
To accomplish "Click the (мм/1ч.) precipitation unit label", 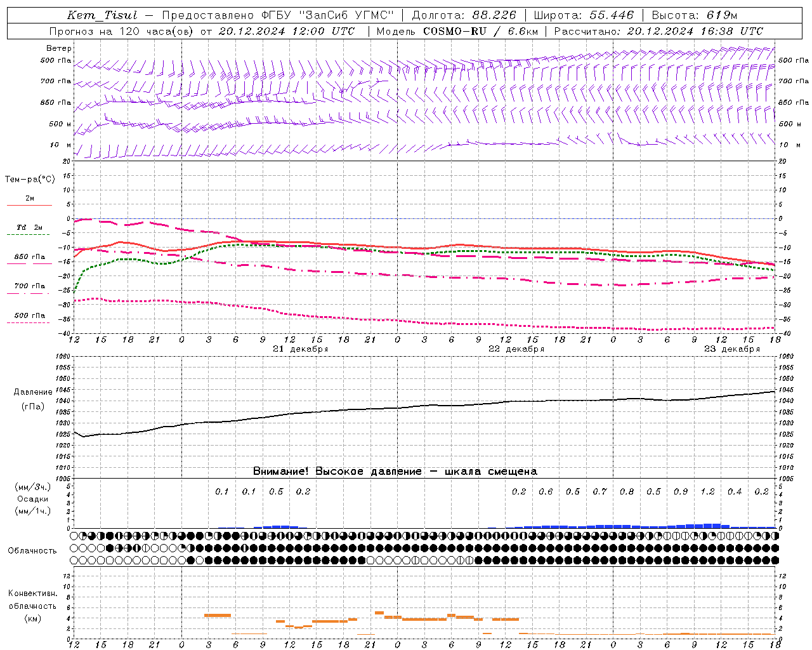I will pyautogui.click(x=32, y=511).
